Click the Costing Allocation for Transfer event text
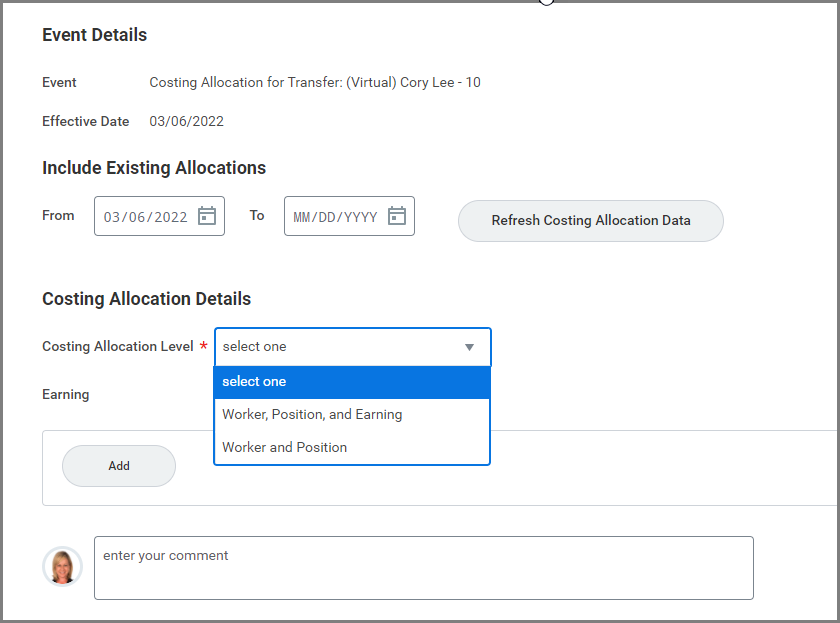This screenshot has width=840, height=623. 315,82
